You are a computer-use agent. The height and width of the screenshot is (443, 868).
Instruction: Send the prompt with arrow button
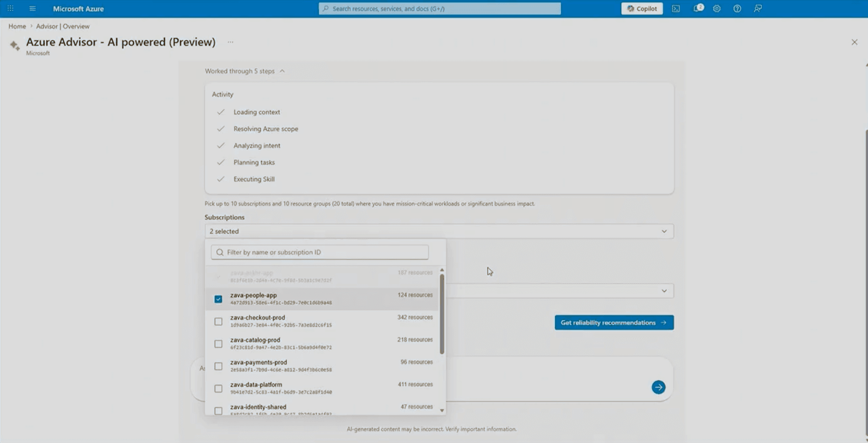pyautogui.click(x=658, y=387)
